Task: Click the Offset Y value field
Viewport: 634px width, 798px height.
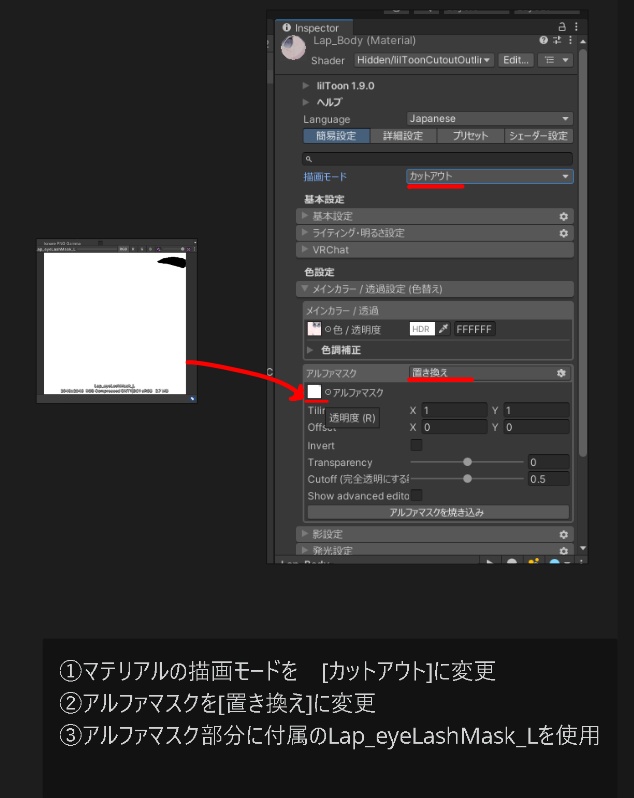Action: pos(536,427)
